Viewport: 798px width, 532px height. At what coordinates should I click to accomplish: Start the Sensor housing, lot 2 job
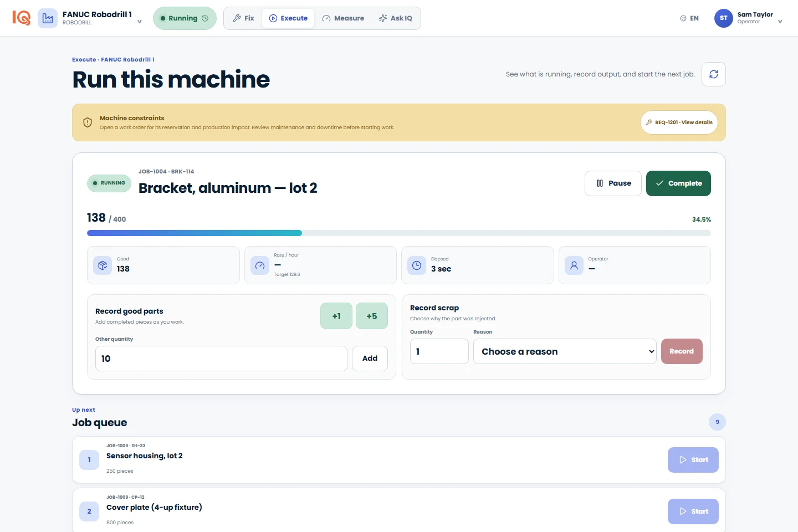[693, 460]
